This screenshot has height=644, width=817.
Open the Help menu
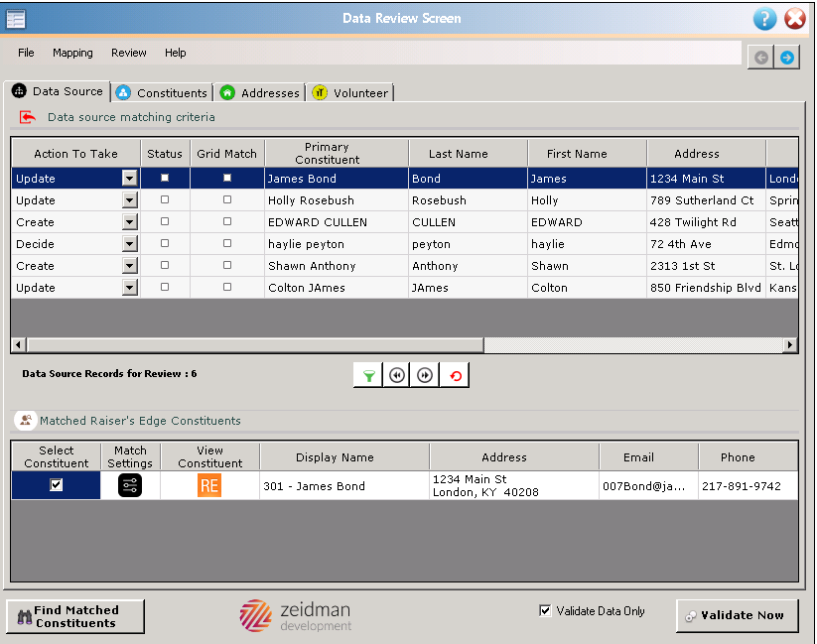175,53
